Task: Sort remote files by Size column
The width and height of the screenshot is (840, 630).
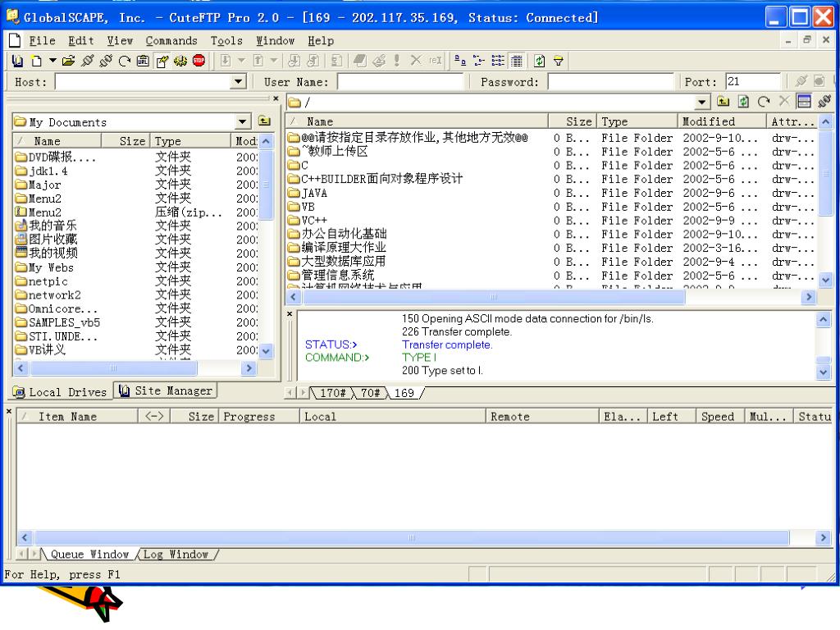Action: (573, 121)
